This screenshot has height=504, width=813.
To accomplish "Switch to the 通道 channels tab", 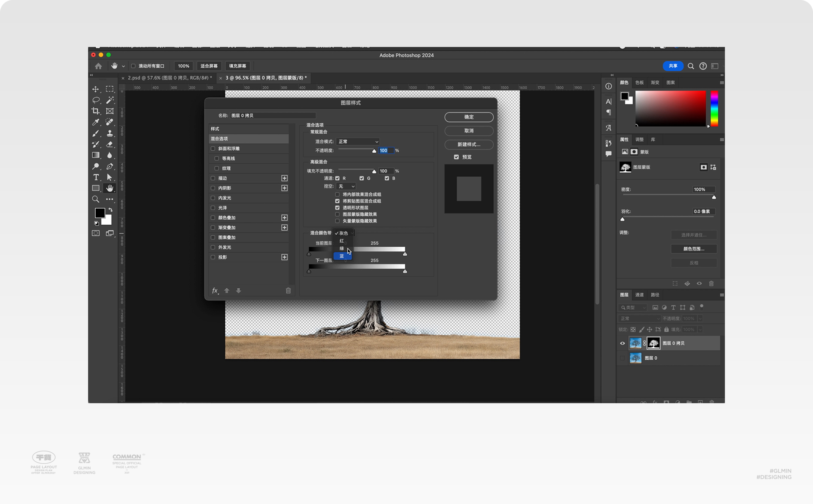I will click(x=639, y=295).
